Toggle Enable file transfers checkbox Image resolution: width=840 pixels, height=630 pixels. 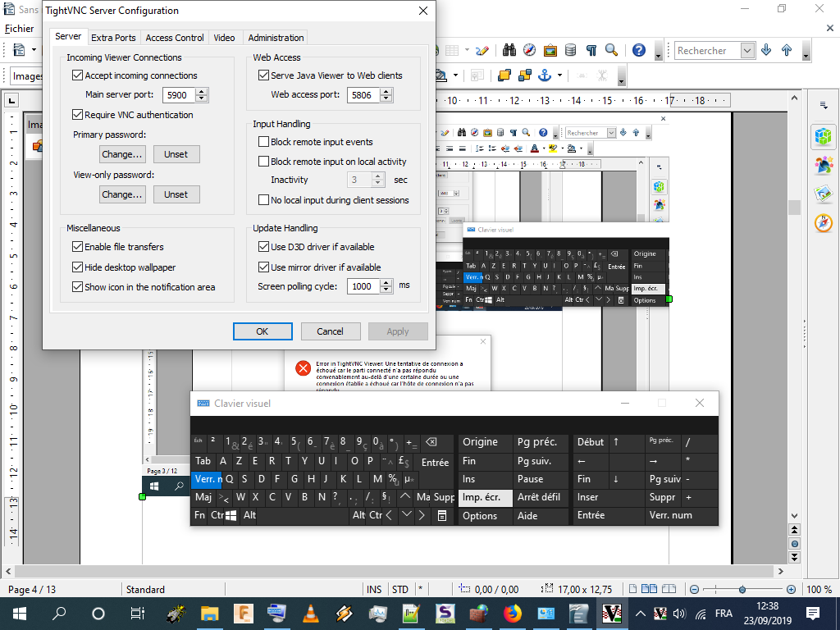click(x=77, y=246)
